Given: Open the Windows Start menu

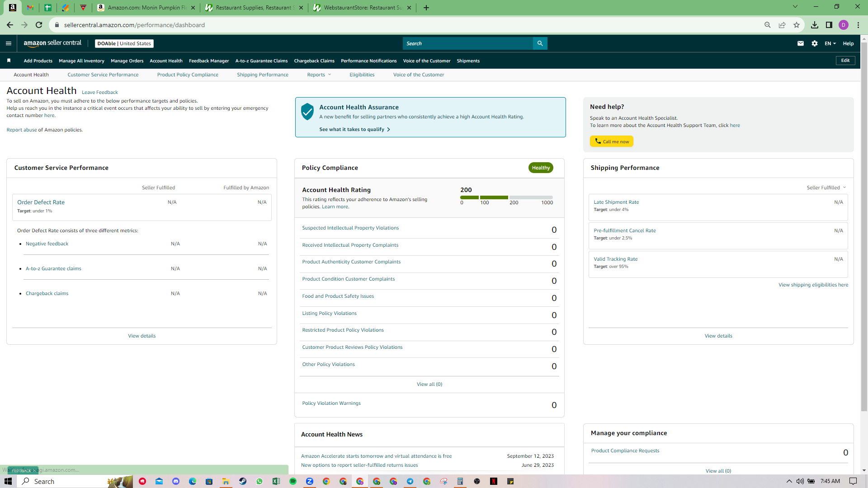Looking at the screenshot, I should [8, 481].
